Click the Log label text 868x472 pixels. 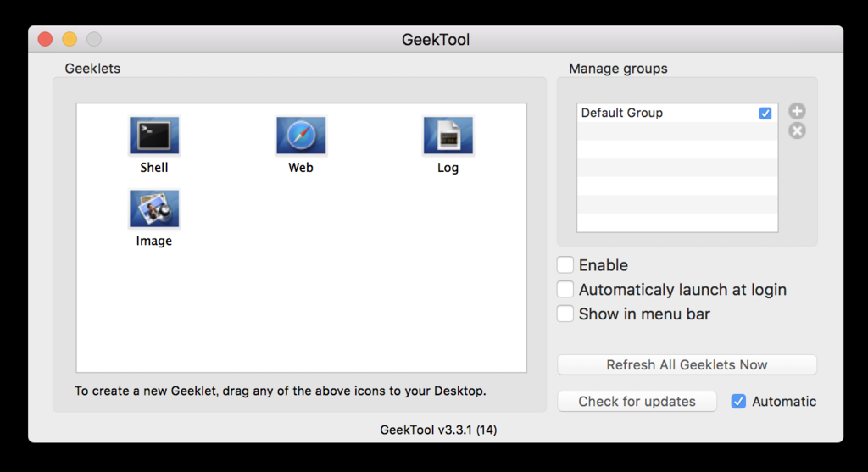(x=448, y=168)
